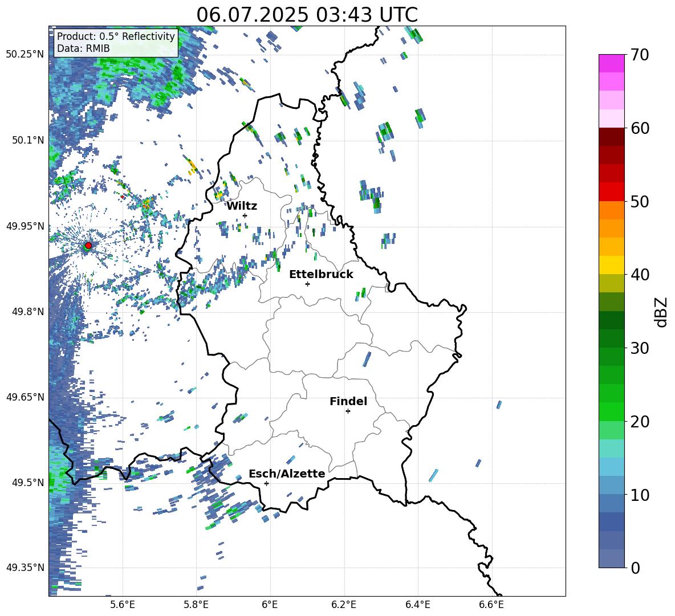The image size is (675, 616).
Task: Click the 49.95°N latitude label
Action: 25,226
